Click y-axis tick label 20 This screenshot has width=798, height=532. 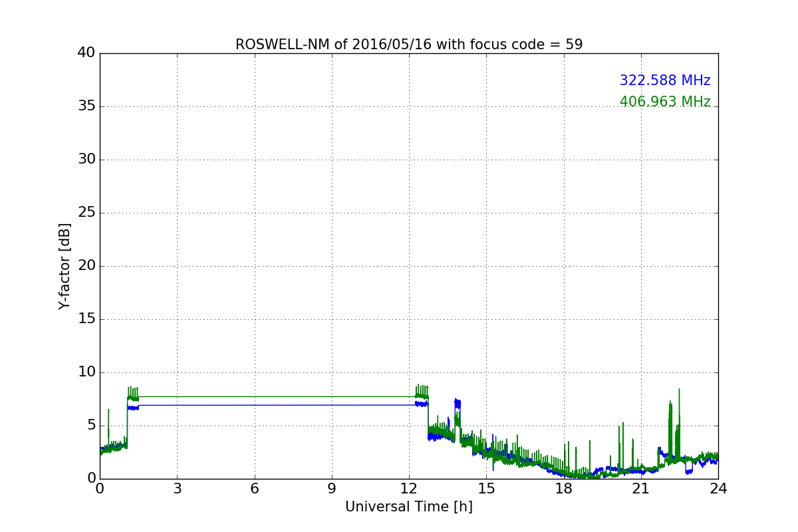[x=86, y=266]
